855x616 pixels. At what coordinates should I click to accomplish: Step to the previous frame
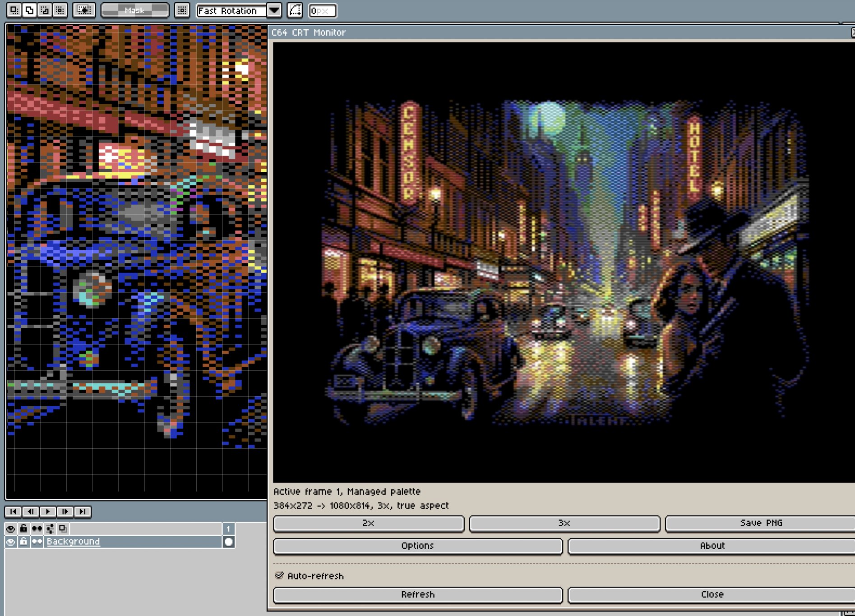(x=30, y=511)
